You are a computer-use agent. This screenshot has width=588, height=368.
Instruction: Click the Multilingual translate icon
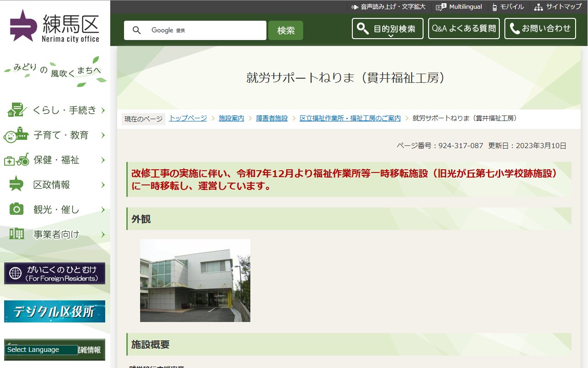pos(441,7)
